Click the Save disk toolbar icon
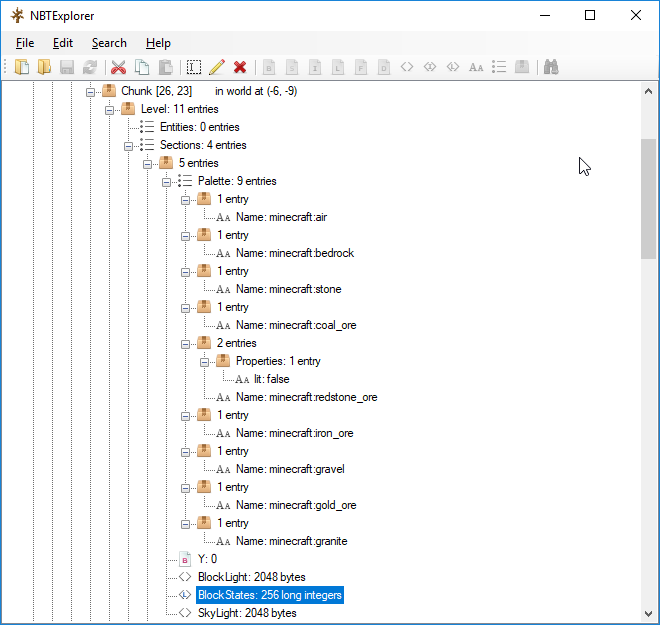 click(67, 67)
